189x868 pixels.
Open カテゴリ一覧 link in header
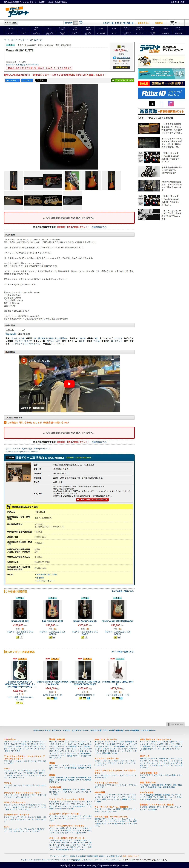tap(108, 23)
